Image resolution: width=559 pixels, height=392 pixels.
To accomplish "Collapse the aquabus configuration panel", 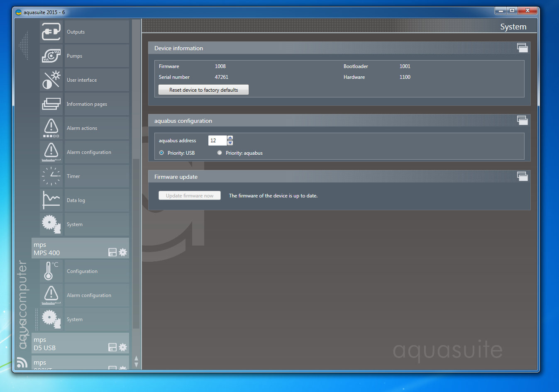I will [x=522, y=121].
